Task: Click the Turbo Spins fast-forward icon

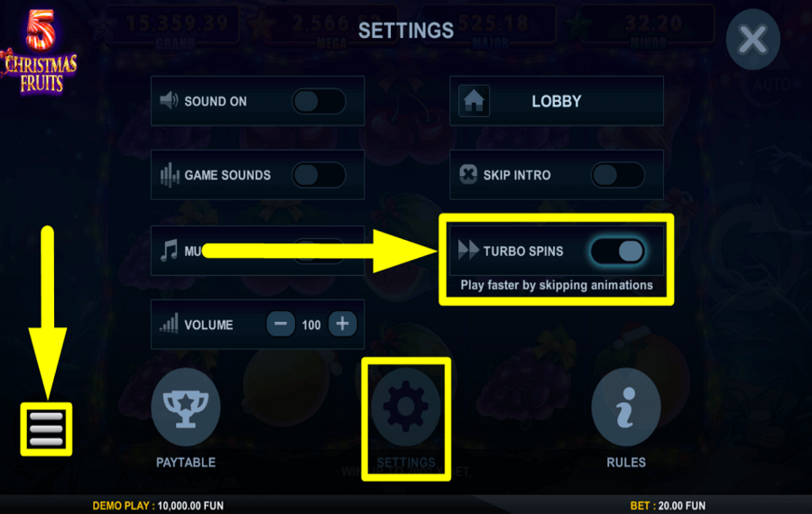Action: click(x=468, y=251)
